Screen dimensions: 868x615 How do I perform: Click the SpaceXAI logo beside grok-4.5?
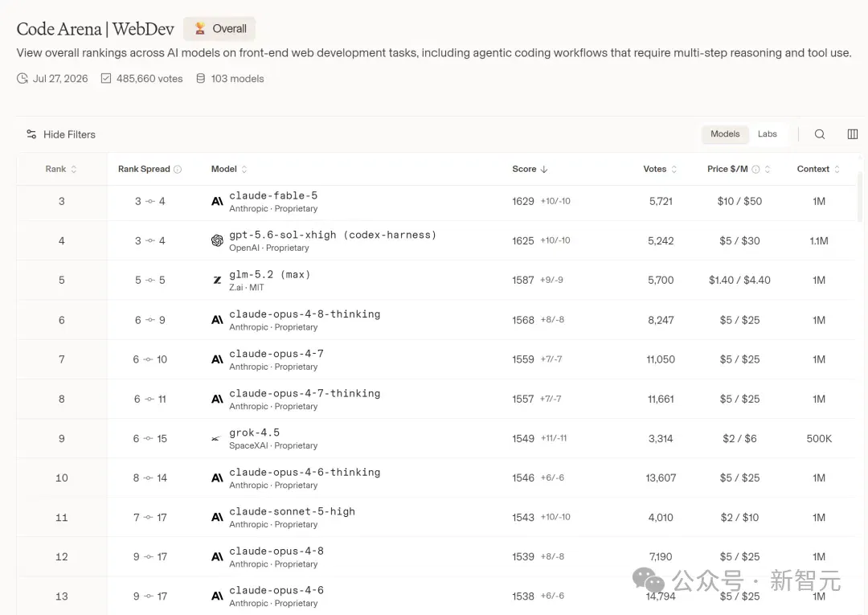216,439
